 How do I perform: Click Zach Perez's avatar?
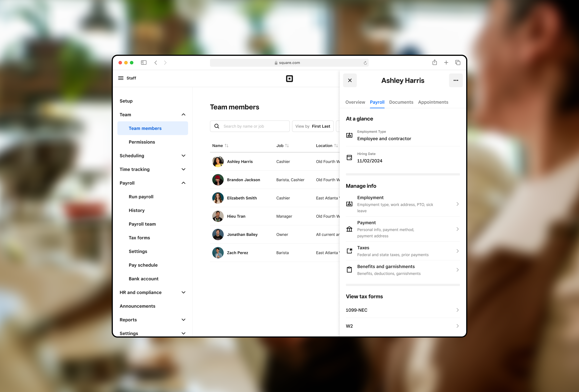218,253
